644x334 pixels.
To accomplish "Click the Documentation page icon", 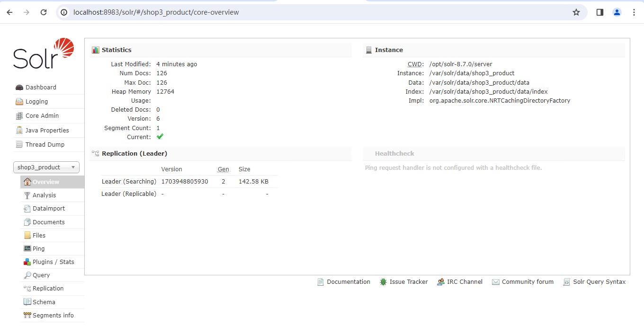I will pyautogui.click(x=321, y=282).
